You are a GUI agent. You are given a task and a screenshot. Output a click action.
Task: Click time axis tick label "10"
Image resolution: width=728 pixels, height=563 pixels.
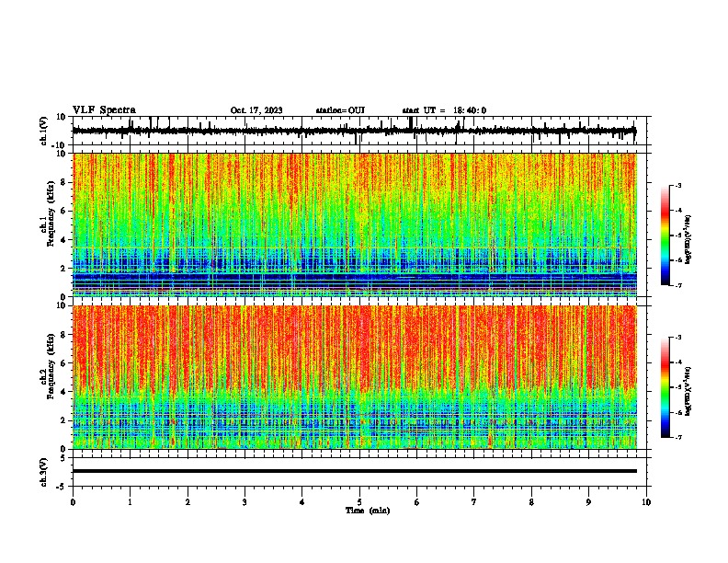[x=646, y=502]
